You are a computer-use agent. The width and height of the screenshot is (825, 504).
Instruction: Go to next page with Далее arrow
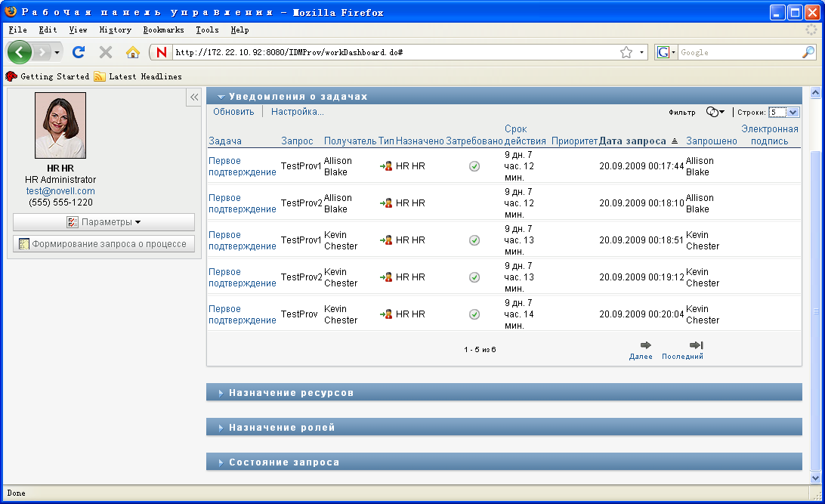646,345
